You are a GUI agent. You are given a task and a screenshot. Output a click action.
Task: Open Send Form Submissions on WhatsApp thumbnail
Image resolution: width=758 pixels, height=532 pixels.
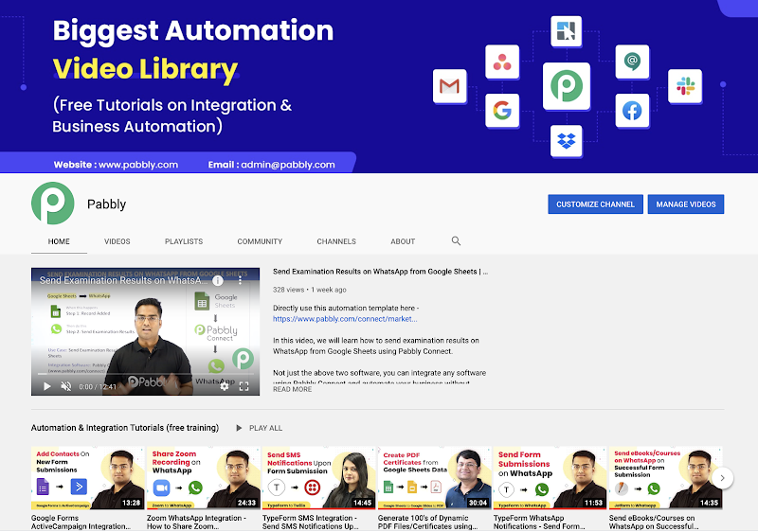click(x=550, y=477)
